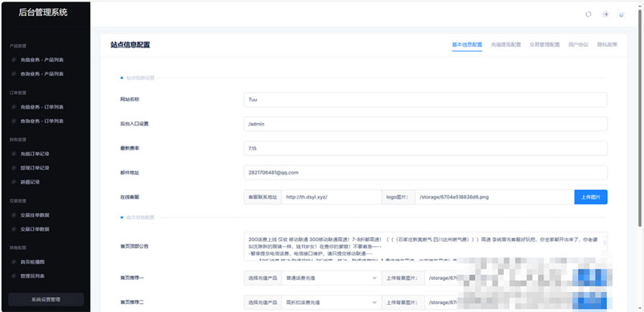
Task: Click the 网站名称 field containing Tuu
Action: pyautogui.click(x=426, y=100)
